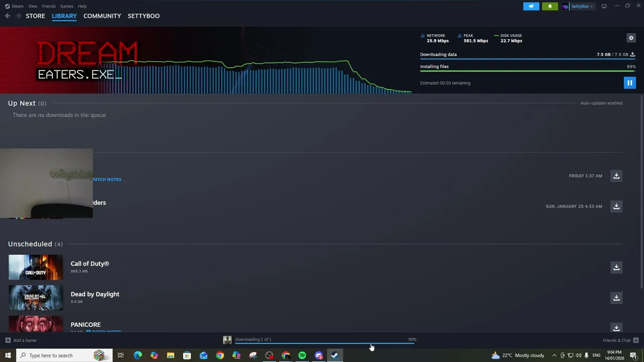Click the Add a Game button
644x362 pixels.
(x=21, y=340)
